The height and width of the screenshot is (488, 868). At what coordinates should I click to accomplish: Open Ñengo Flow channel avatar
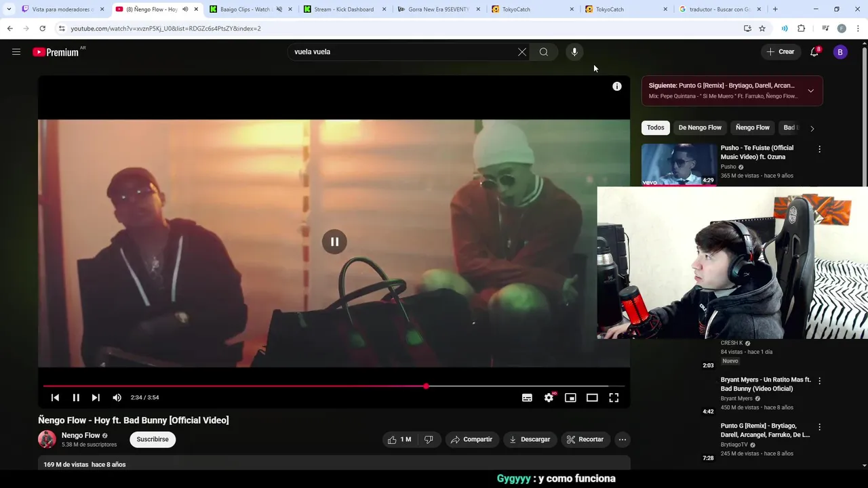pyautogui.click(x=47, y=439)
